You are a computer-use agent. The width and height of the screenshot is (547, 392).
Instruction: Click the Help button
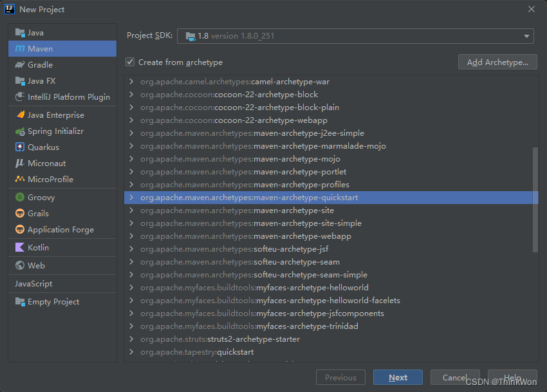tap(512, 377)
